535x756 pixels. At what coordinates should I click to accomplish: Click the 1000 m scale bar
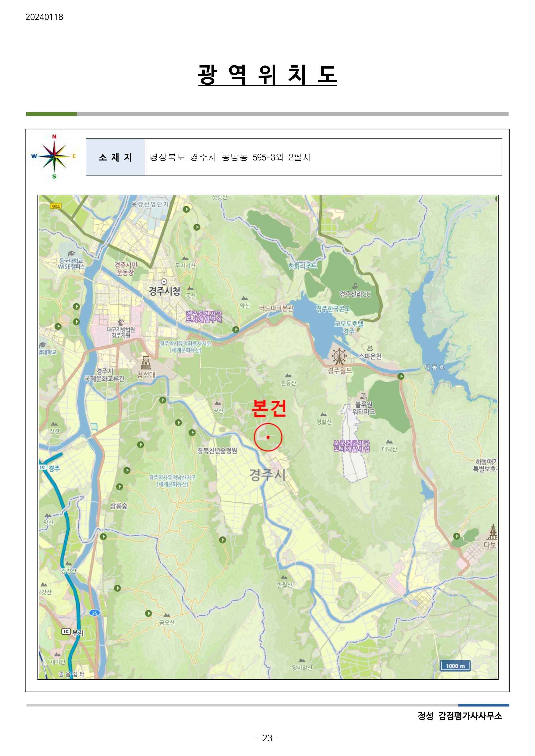(x=455, y=666)
